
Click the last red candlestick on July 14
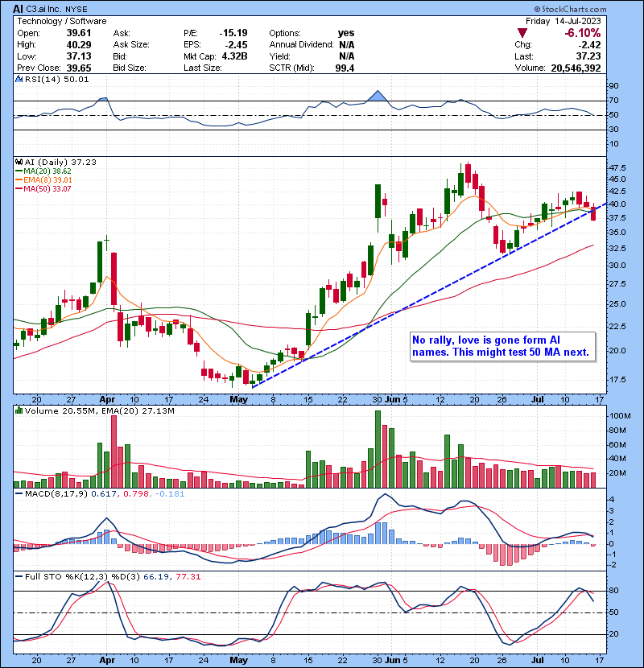[x=594, y=212]
